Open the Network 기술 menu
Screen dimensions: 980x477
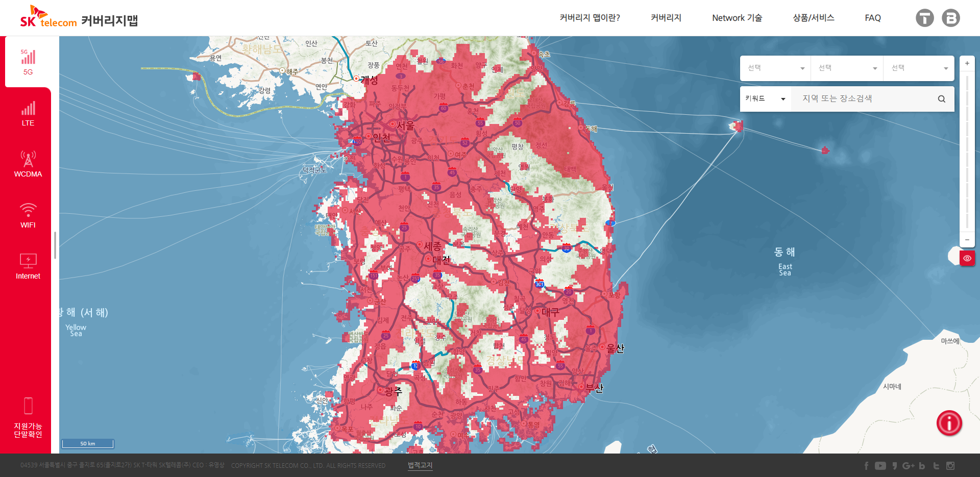point(737,18)
